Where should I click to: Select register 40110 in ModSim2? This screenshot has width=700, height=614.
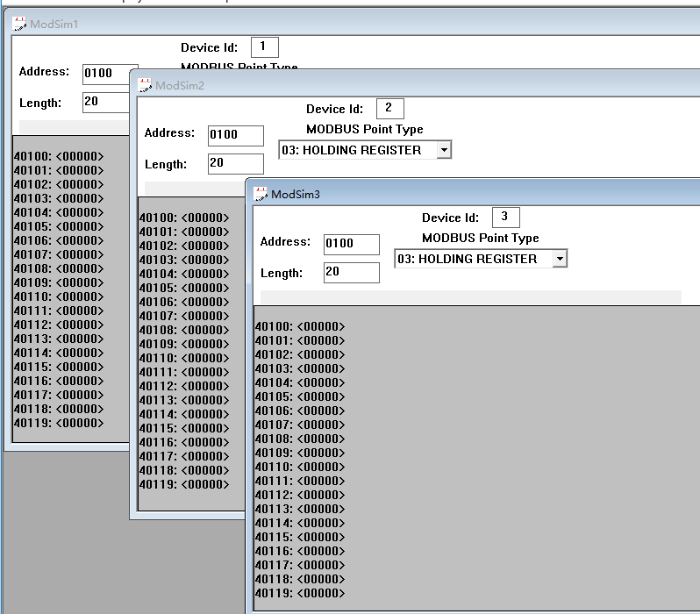coord(184,358)
